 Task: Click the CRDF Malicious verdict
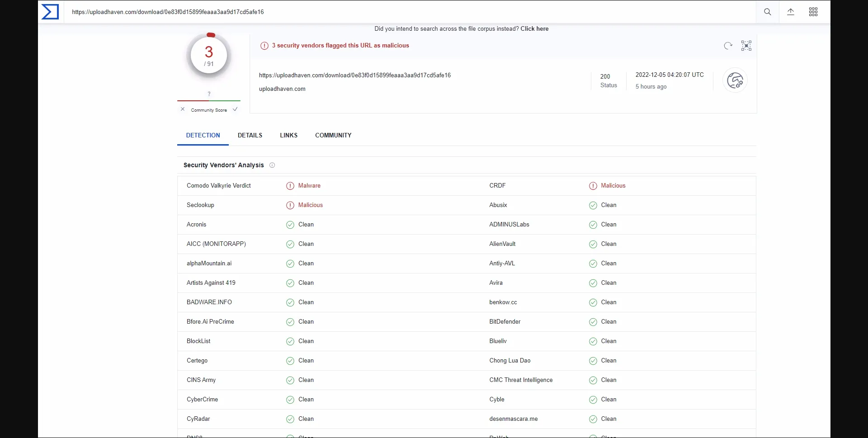613,186
